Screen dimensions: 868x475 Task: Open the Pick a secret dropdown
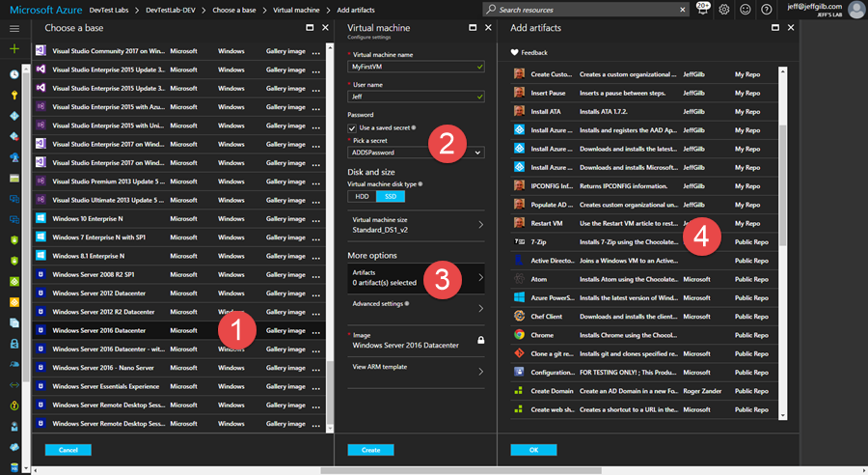[417, 153]
